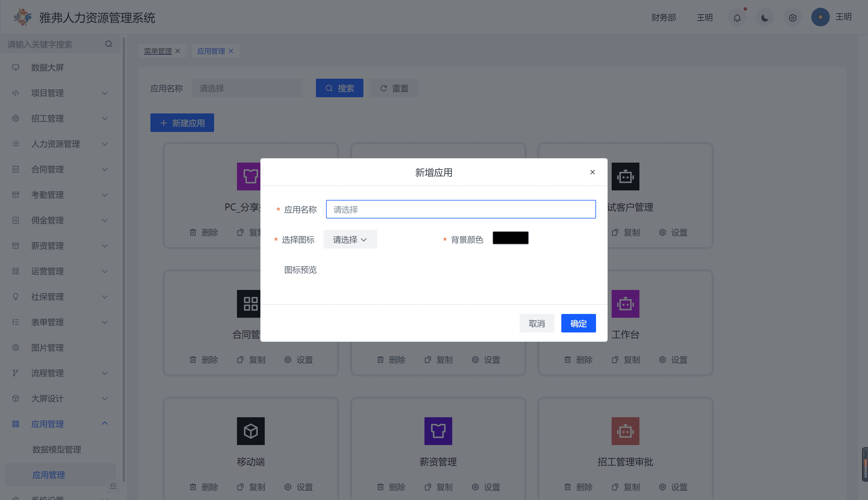Image resolution: width=868 pixels, height=500 pixels.
Task: Delete the 移动端 app
Action: point(204,487)
